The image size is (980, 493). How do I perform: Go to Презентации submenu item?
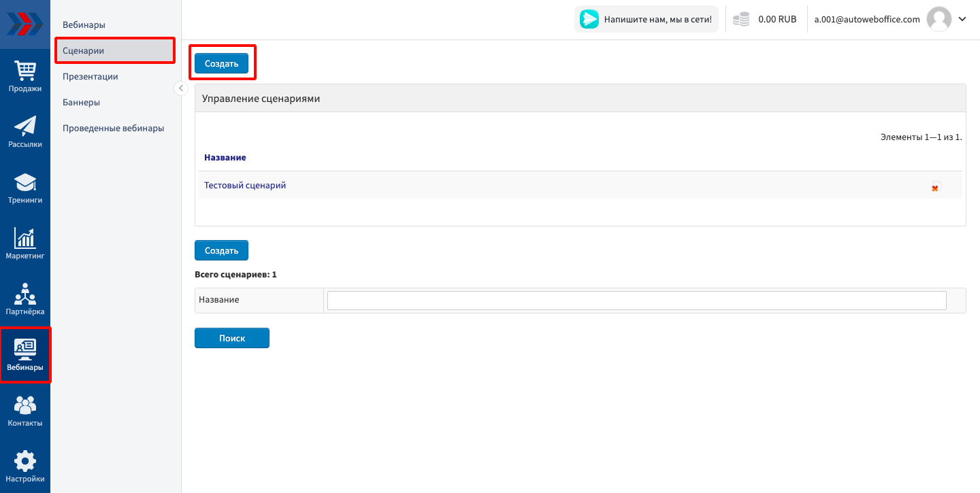(91, 77)
